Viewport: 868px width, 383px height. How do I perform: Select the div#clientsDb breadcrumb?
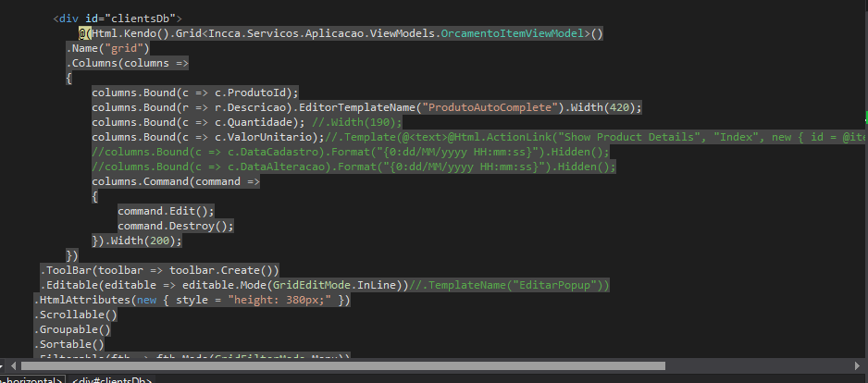[112, 379]
